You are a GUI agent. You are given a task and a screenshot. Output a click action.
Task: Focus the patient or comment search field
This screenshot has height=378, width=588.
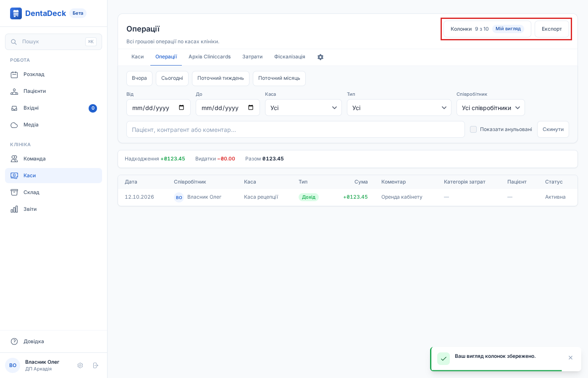coord(296,129)
